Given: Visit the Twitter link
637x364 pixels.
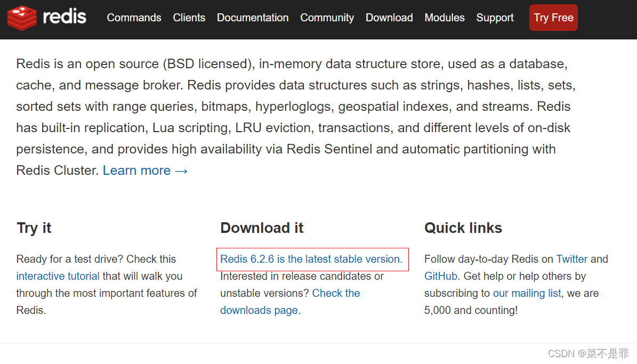Looking at the screenshot, I should coord(571,259).
